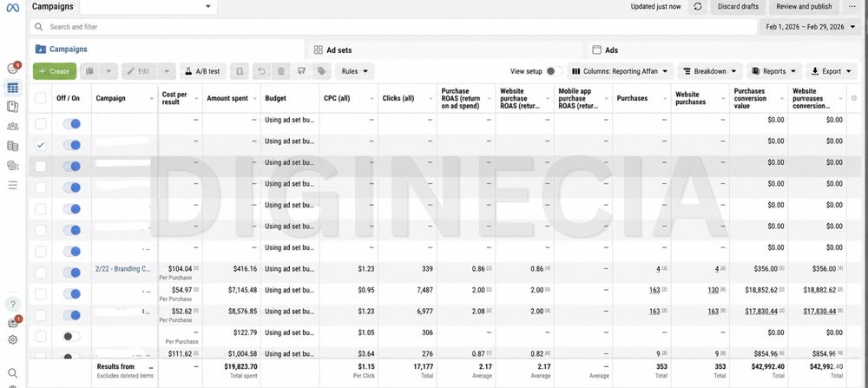Turn off the toggle for the $8,576.85 campaign
The width and height of the screenshot is (868, 388).
(x=71, y=315)
